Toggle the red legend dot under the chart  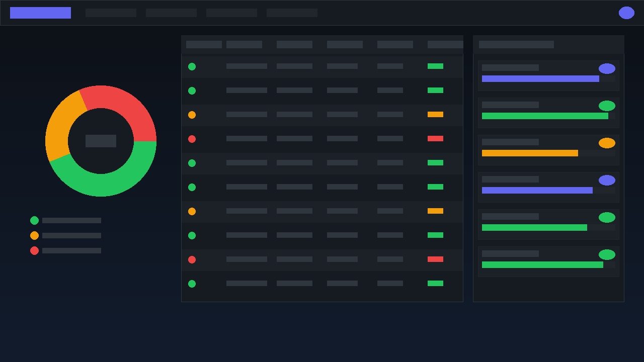[x=34, y=250]
